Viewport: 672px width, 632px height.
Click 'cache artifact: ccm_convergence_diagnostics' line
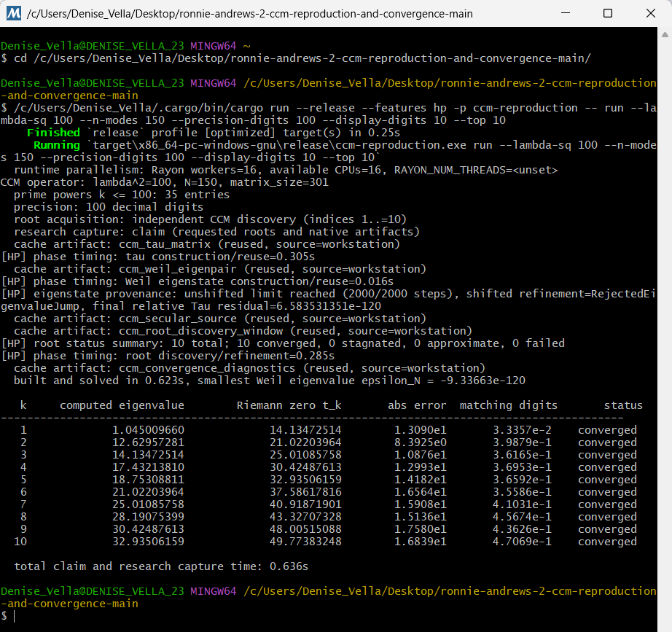pos(249,368)
